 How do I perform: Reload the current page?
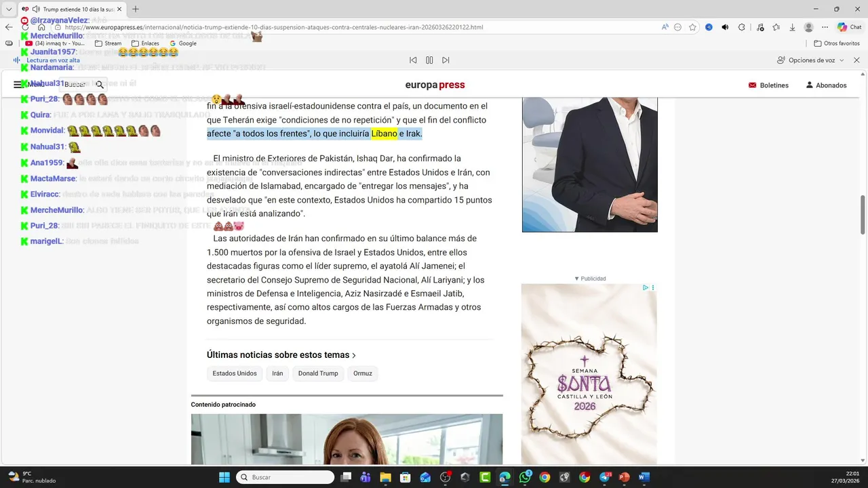25,27
